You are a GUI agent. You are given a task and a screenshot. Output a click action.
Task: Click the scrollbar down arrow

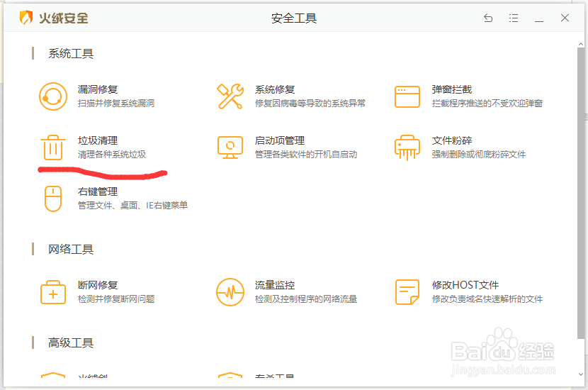pyautogui.click(x=580, y=374)
